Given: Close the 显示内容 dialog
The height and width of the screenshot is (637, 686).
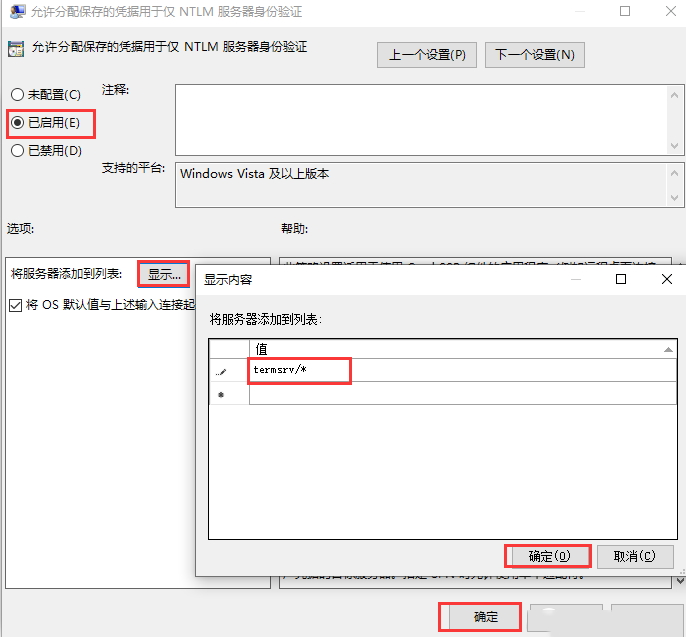Looking at the screenshot, I should click(667, 279).
